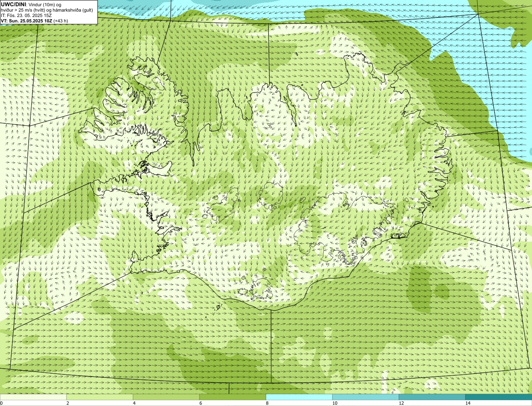Click the 'UWC/DINI: Vindur (10m) og' title line
The width and height of the screenshot is (532, 406).
tap(31, 4)
